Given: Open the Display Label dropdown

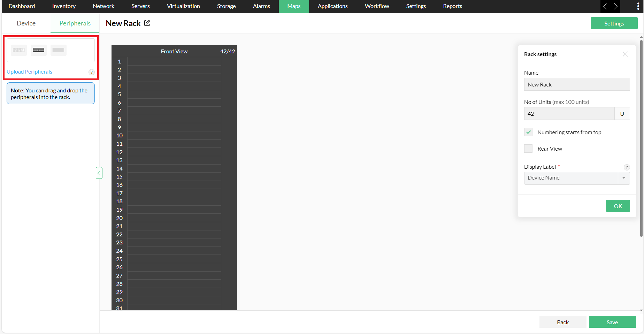Looking at the screenshot, I should [x=623, y=178].
